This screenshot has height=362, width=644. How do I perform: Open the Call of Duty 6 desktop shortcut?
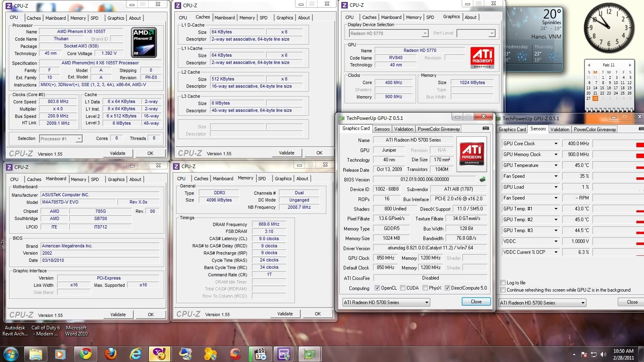45,331
